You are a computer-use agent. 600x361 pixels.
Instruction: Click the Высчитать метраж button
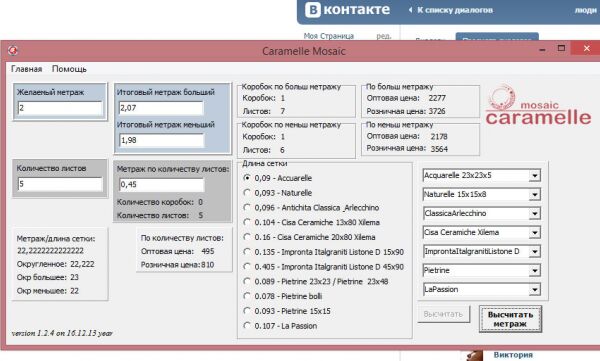tap(510, 319)
